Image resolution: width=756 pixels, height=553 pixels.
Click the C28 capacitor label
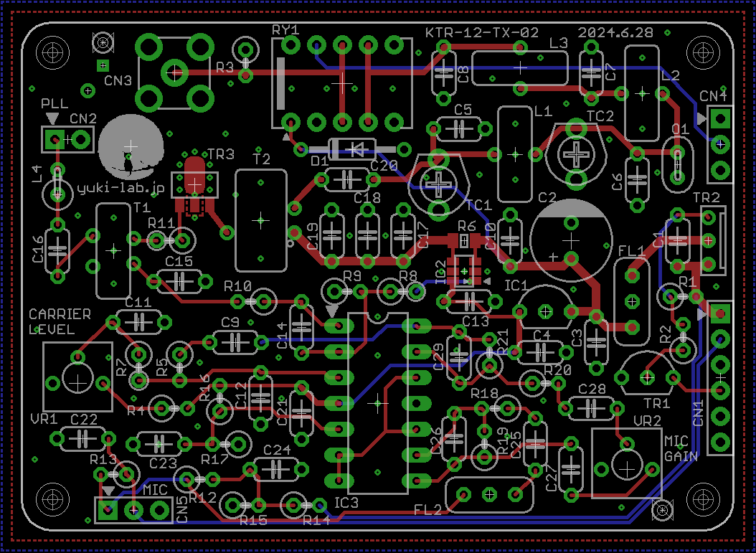(592, 389)
